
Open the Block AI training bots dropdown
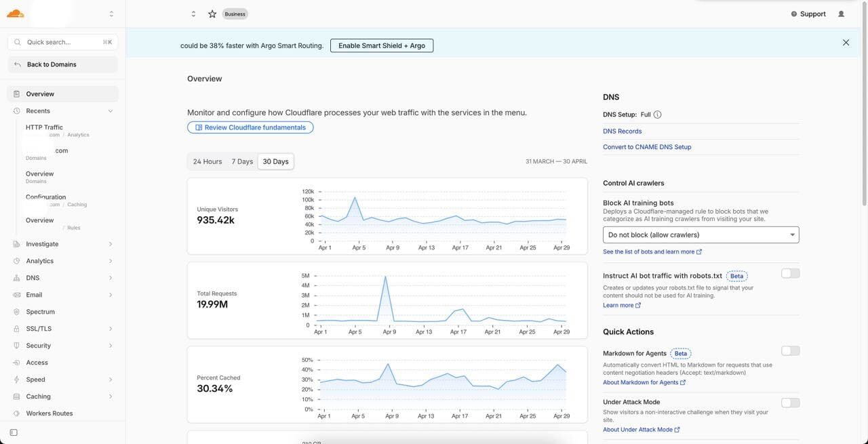pyautogui.click(x=701, y=235)
